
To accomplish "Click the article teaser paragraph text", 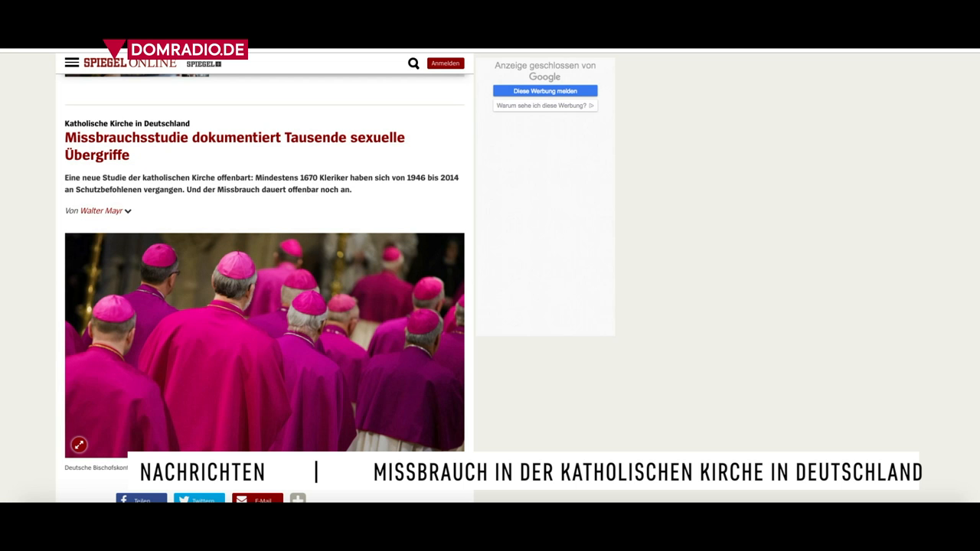I will [x=261, y=184].
